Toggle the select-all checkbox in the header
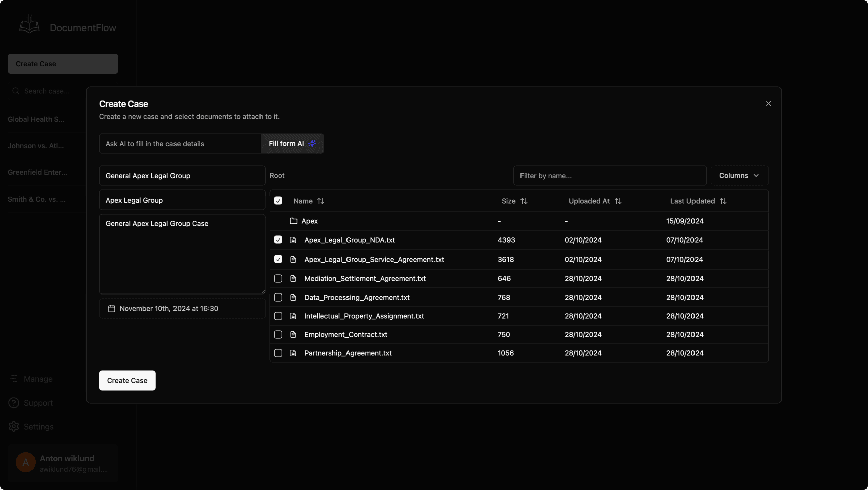 pyautogui.click(x=278, y=200)
